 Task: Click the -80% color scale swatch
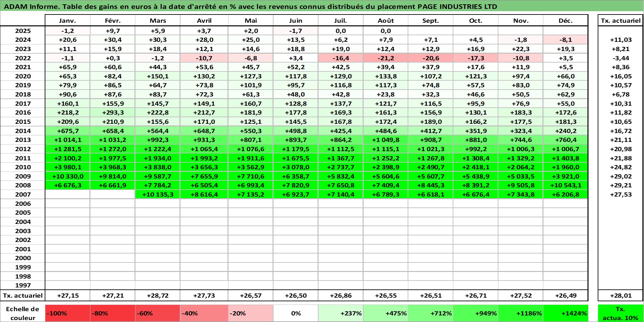coord(113,313)
